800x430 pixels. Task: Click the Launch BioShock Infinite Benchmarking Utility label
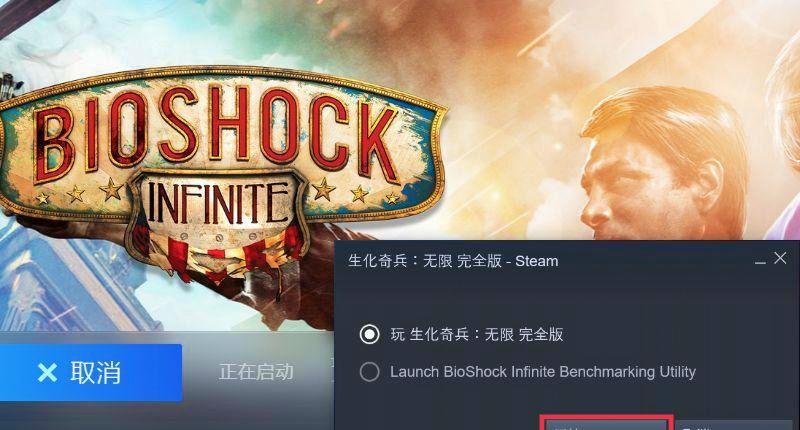click(543, 372)
